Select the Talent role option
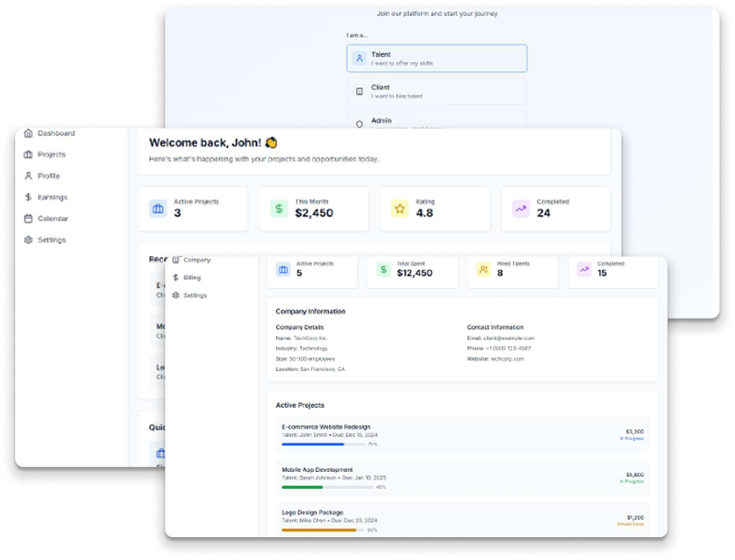This screenshot has width=735, height=560. coord(437,58)
